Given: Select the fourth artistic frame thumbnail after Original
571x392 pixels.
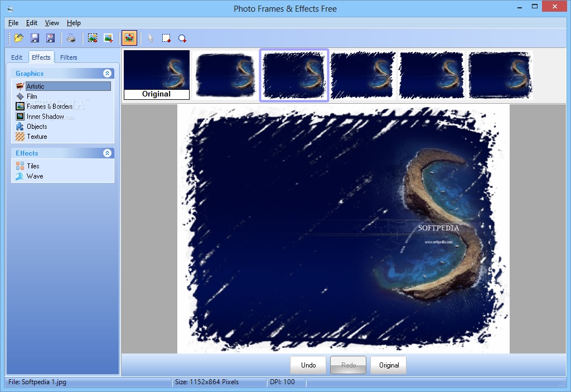Looking at the screenshot, I should (x=432, y=75).
